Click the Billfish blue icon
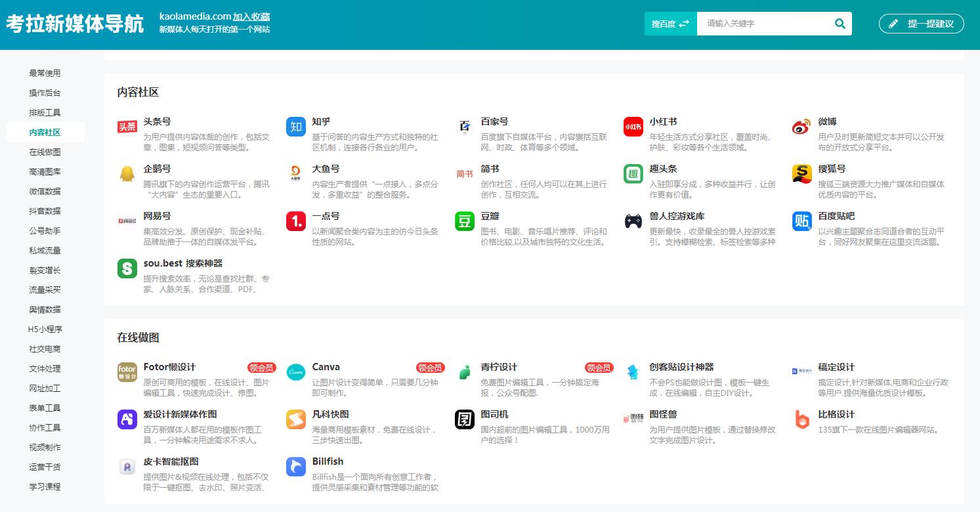Viewport: 980px width, 512px height. point(296,467)
